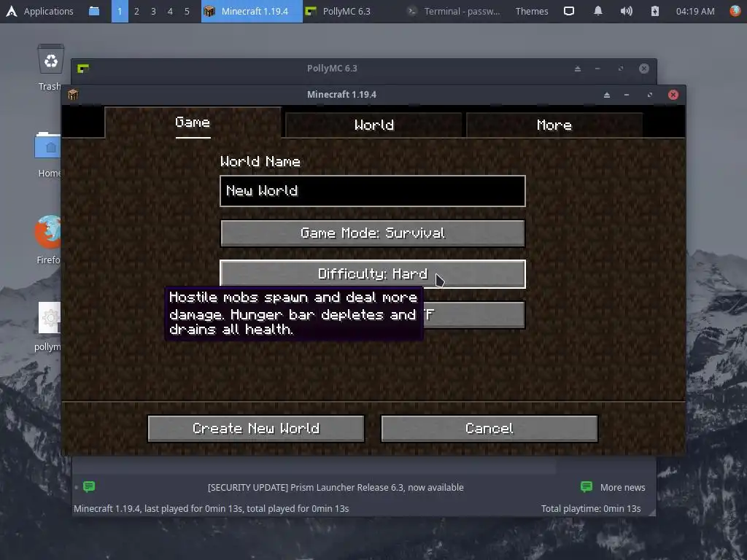Click the PollyMC news speech bubble icon

(x=89, y=486)
